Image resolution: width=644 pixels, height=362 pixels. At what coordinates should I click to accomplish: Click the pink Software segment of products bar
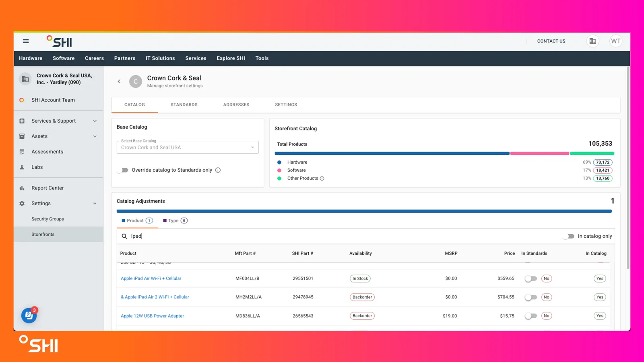(540, 154)
